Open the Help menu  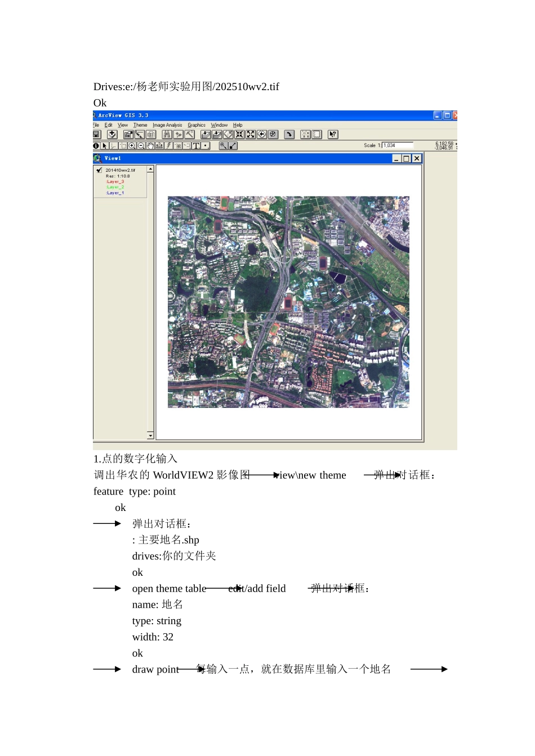click(238, 125)
